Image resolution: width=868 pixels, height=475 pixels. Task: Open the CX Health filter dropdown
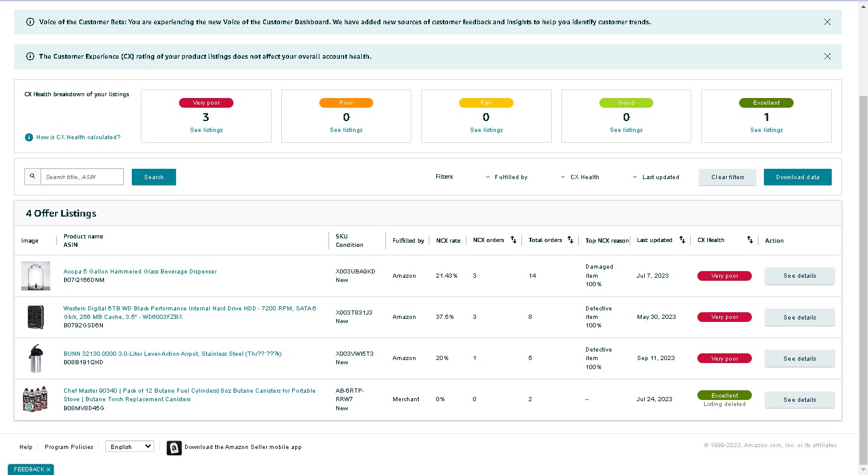pyautogui.click(x=581, y=177)
